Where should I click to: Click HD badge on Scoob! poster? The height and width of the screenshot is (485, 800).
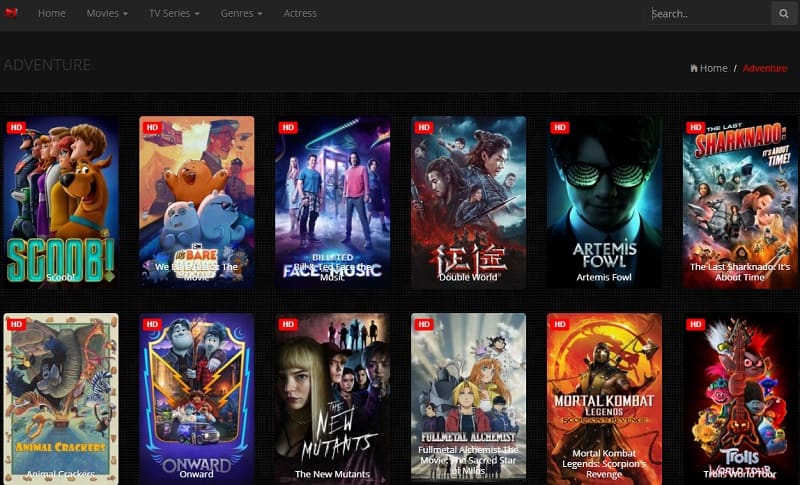pos(16,127)
